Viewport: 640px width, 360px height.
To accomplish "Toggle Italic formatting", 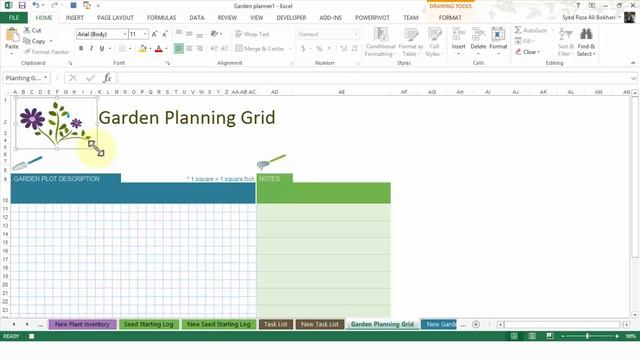I will (91, 49).
